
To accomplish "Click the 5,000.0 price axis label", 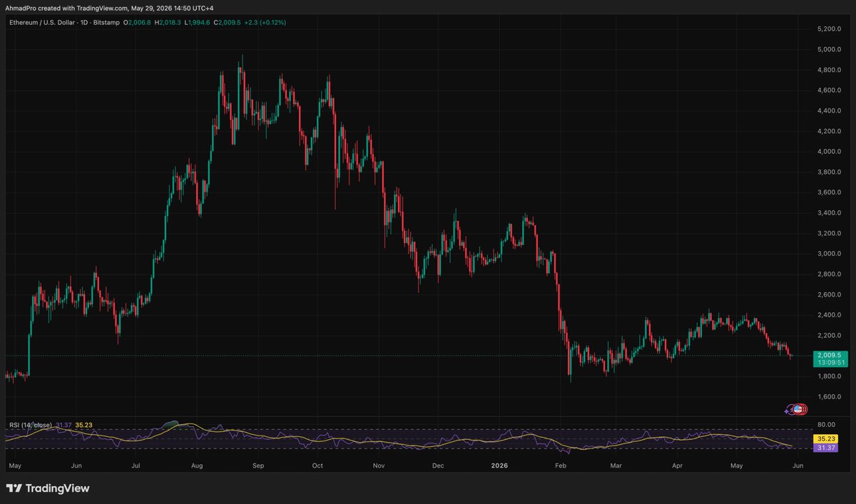I will (827, 50).
